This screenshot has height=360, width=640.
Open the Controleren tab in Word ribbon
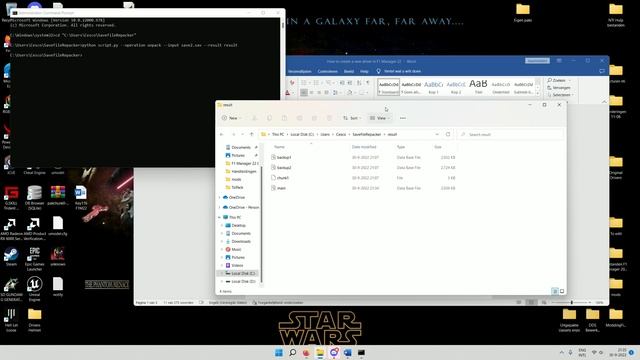point(328,71)
